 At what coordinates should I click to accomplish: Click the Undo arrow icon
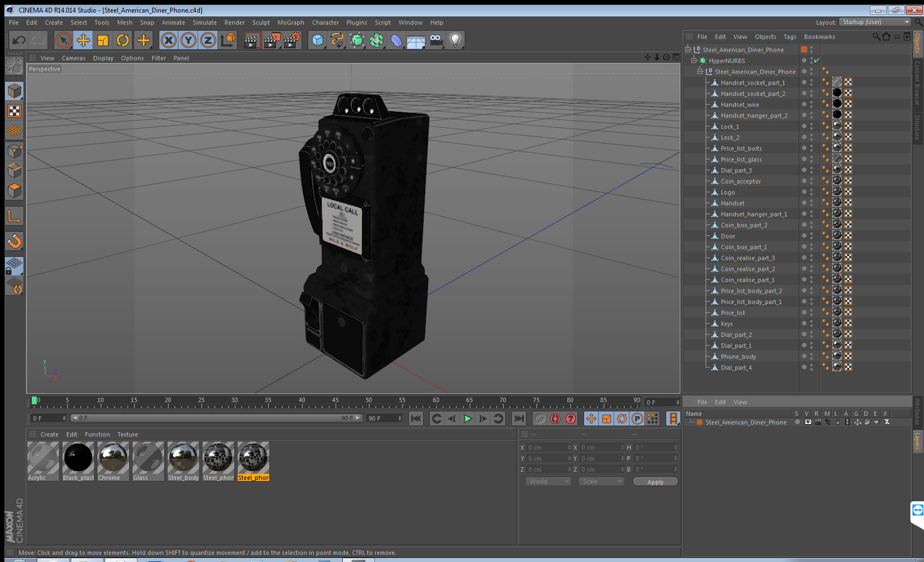[x=19, y=40]
